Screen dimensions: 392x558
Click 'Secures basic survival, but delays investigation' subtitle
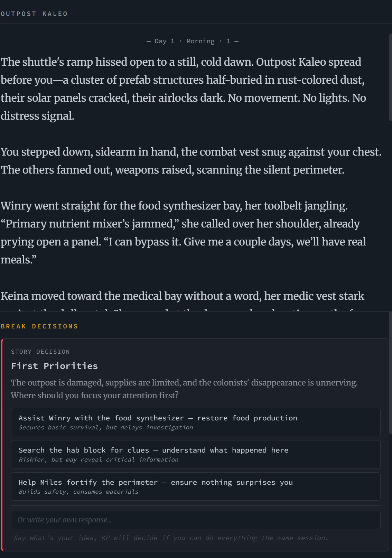point(106,427)
